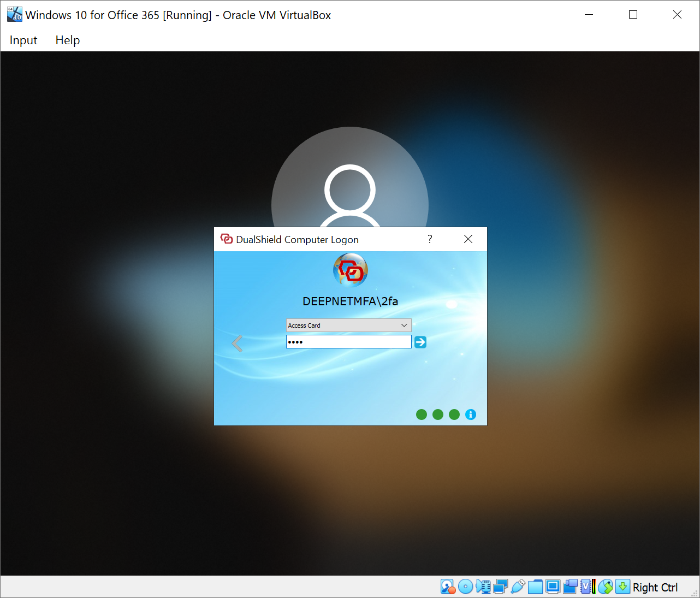This screenshot has width=700, height=598.
Task: Go back using the grey left chevron
Action: coord(237,344)
